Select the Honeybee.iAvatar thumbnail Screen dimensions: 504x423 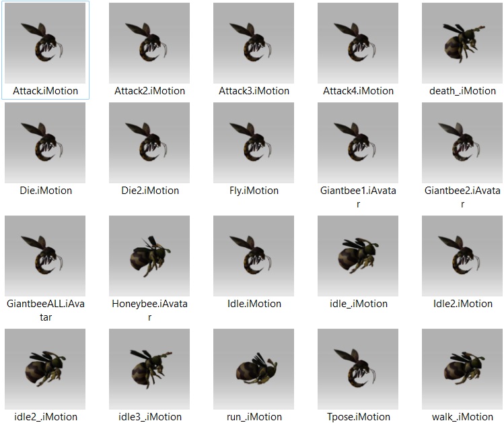click(149, 256)
